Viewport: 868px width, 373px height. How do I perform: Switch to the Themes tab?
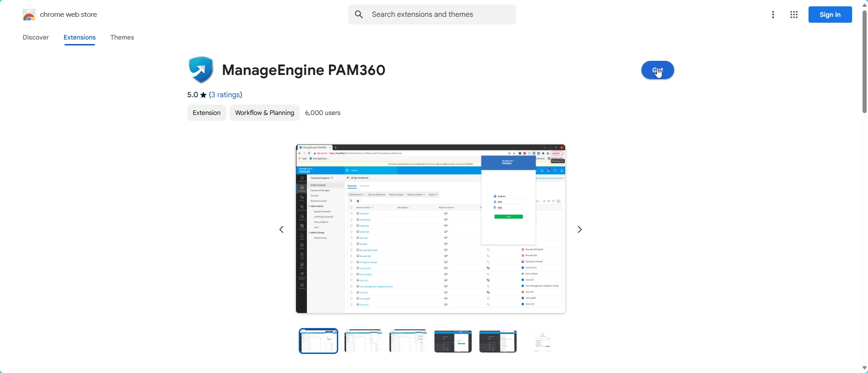(x=123, y=38)
